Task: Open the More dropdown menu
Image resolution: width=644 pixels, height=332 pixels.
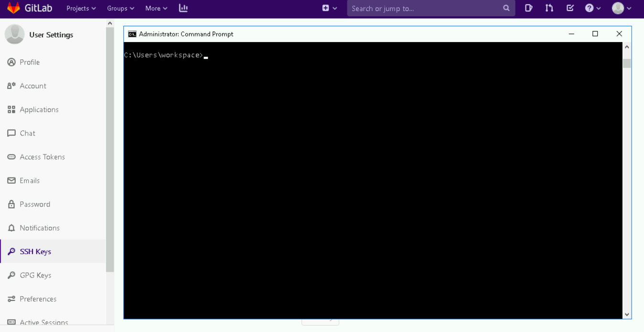Action: point(156,8)
